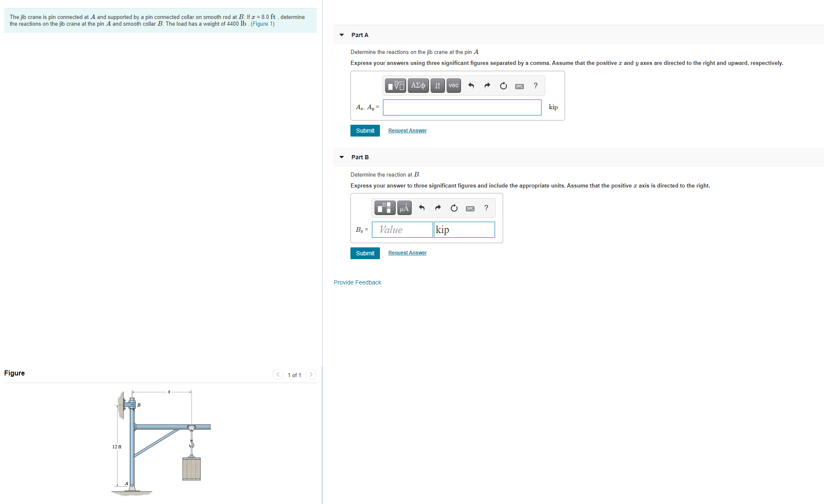The width and height of the screenshot is (824, 504).
Task: Open math templates tool in Part A
Action: [396, 86]
